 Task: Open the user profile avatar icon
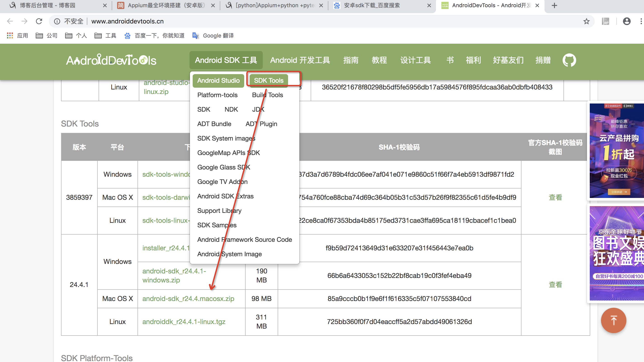627,21
